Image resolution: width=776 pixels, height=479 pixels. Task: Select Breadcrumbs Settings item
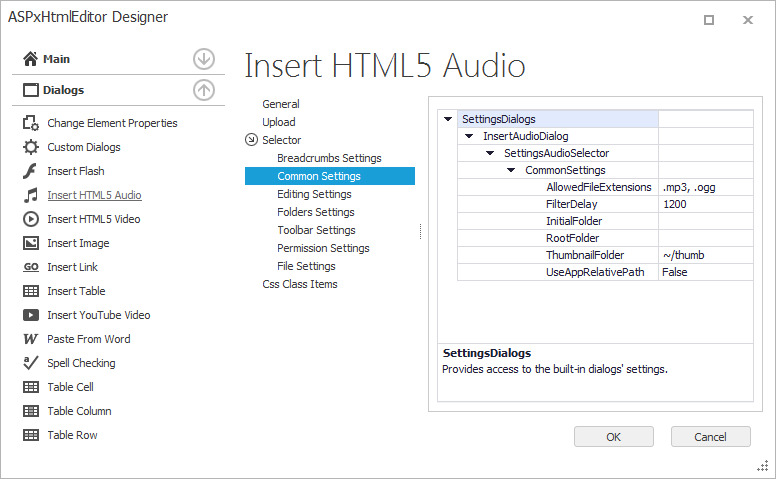click(x=329, y=158)
